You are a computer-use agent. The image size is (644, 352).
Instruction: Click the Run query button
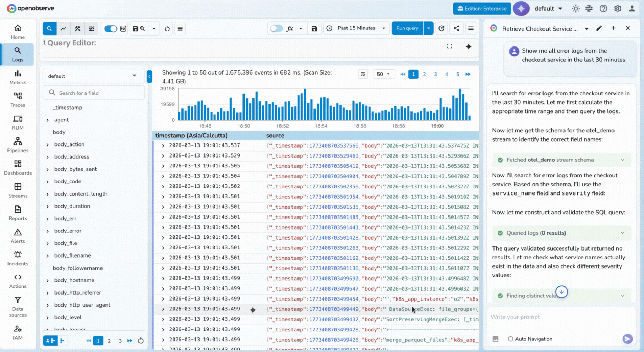[407, 28]
